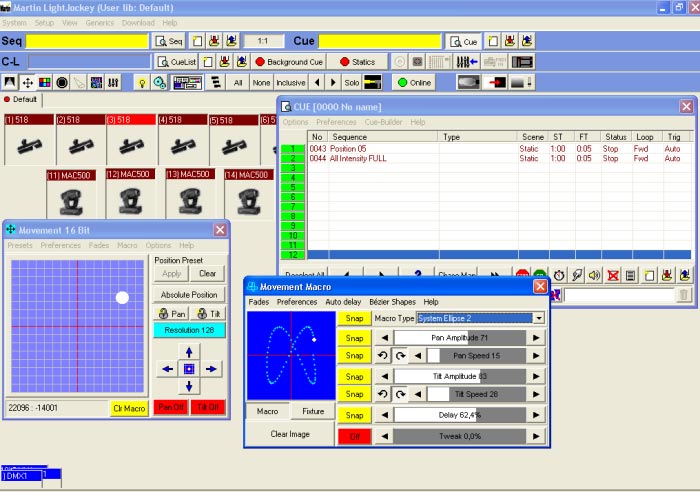Click the stopwatch icon in CUE window
The image size is (700, 492).
coord(559,275)
